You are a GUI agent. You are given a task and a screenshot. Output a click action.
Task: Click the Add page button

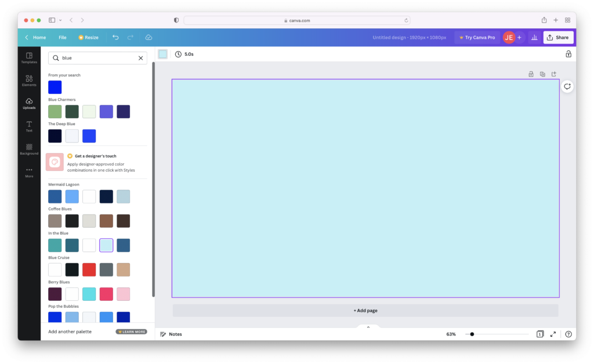click(x=365, y=311)
